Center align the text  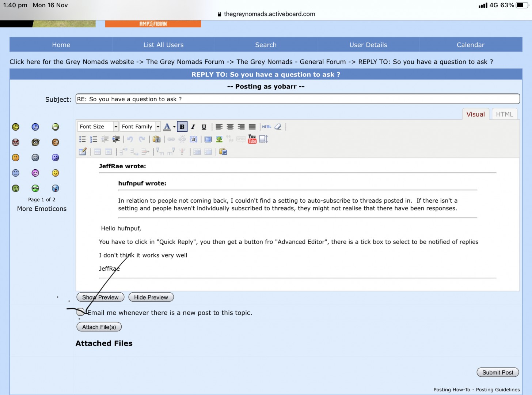pyautogui.click(x=230, y=127)
